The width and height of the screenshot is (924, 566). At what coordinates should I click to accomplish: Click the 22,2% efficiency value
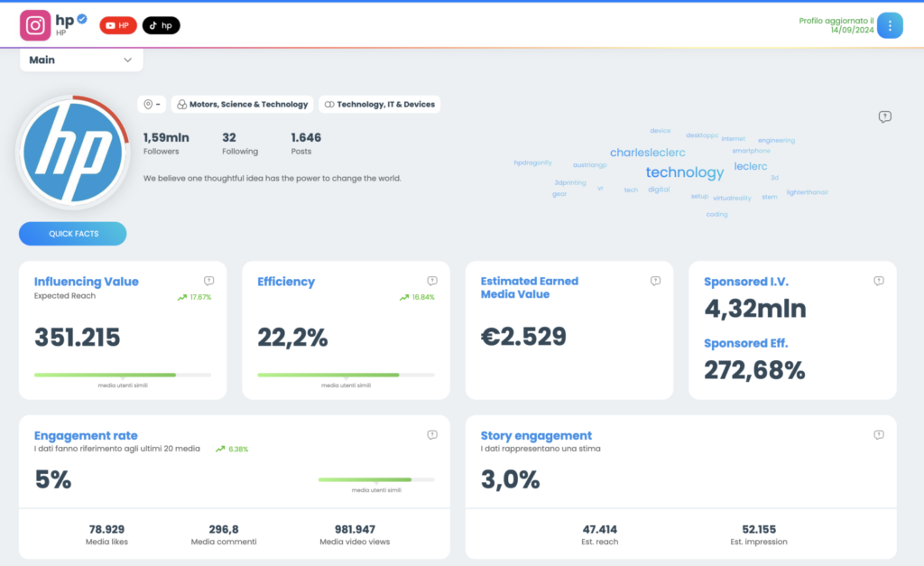[x=292, y=338]
